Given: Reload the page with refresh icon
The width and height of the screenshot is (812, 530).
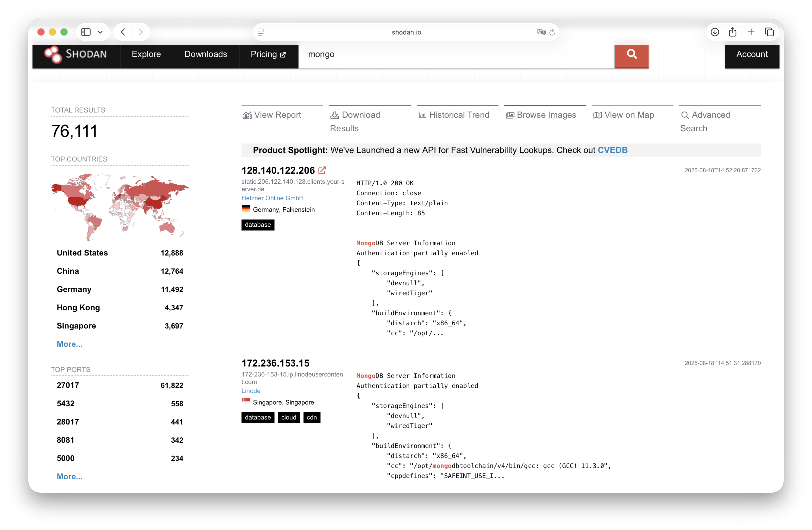Looking at the screenshot, I should [x=552, y=32].
